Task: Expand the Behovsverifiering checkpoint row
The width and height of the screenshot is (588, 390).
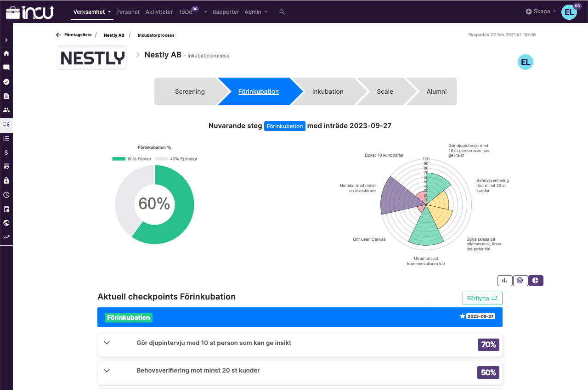Action: [x=107, y=371]
